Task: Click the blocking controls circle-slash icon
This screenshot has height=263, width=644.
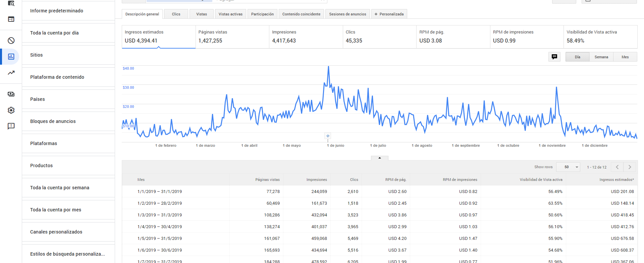Action: 11,41
